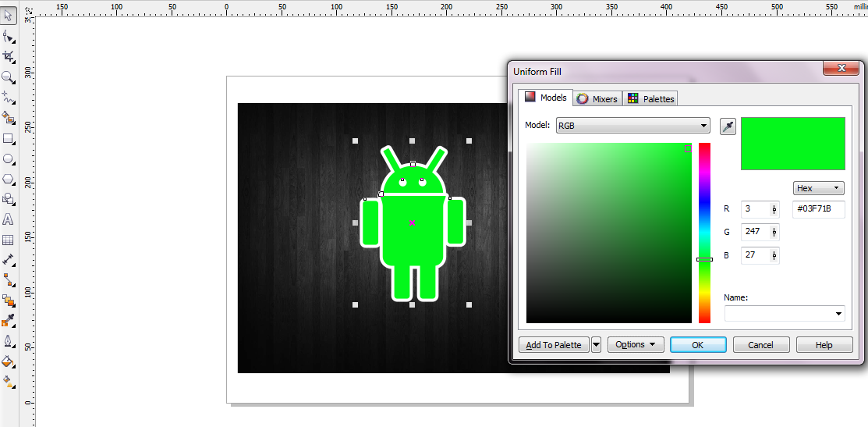The image size is (868, 427).
Task: Click the Android robot's left arm
Action: pyautogui.click(x=370, y=222)
